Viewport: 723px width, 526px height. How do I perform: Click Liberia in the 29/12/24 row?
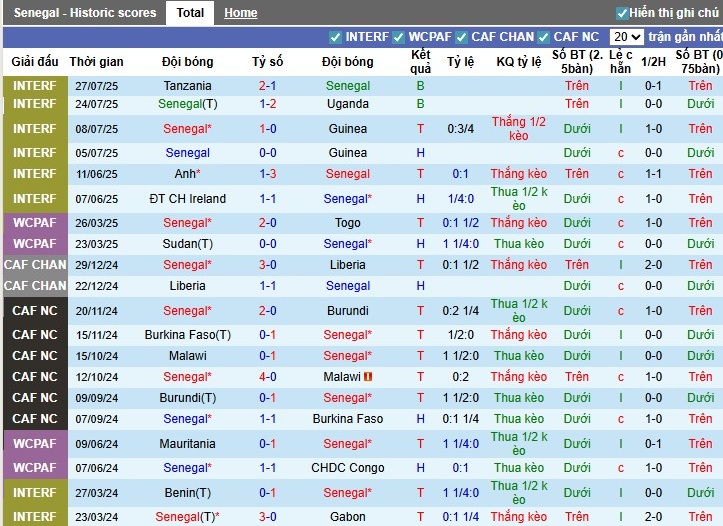(x=348, y=265)
